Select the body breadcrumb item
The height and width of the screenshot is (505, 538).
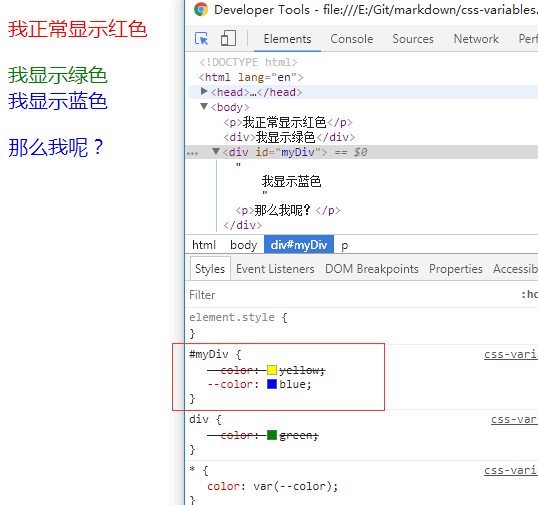[244, 245]
